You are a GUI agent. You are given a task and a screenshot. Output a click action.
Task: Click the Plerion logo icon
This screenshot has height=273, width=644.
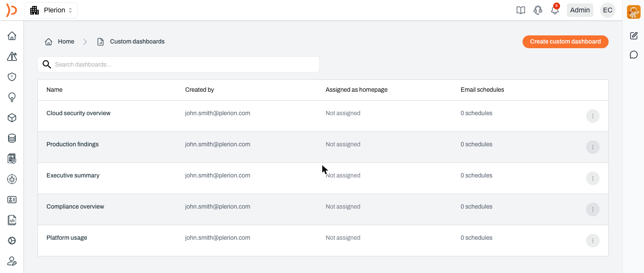12,10
